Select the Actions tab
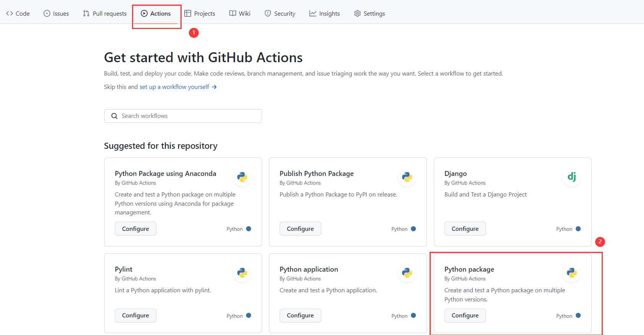Viewport: 644px width, 335px height. (156, 13)
